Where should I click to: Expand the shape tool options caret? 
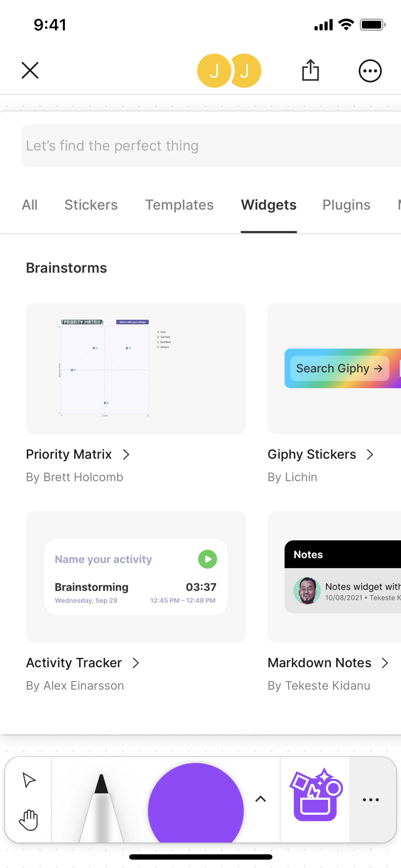260,799
